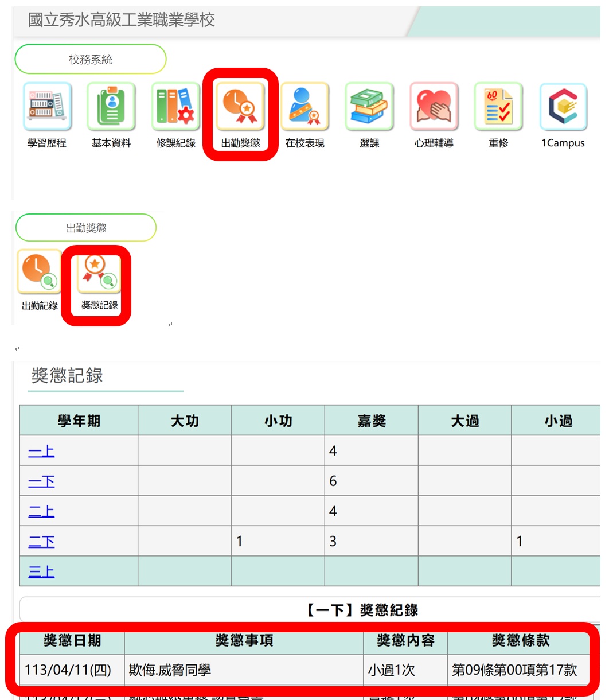Image resolution: width=609 pixels, height=700 pixels.
Task: Click the 重修 icon
Action: point(498,107)
